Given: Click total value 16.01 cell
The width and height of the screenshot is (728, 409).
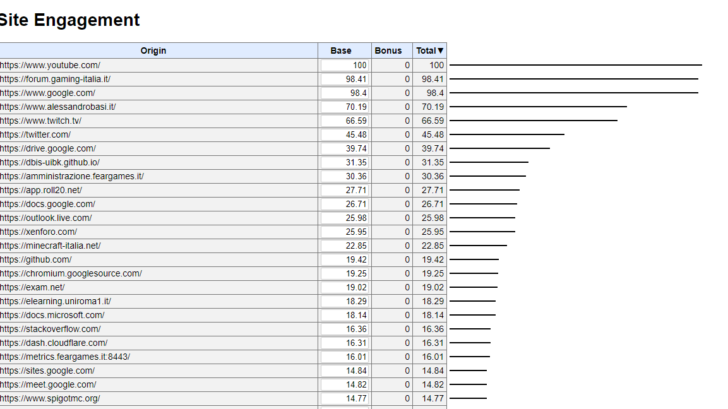Looking at the screenshot, I should click(429, 357).
